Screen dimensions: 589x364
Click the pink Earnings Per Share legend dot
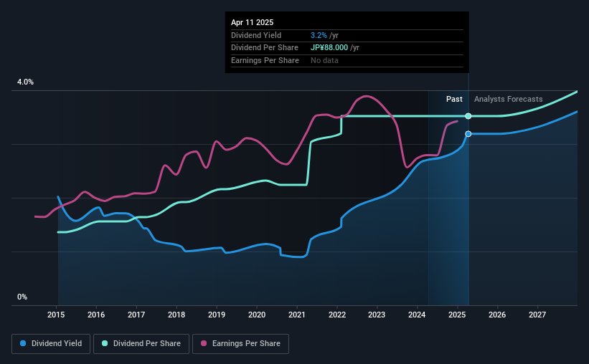204,343
